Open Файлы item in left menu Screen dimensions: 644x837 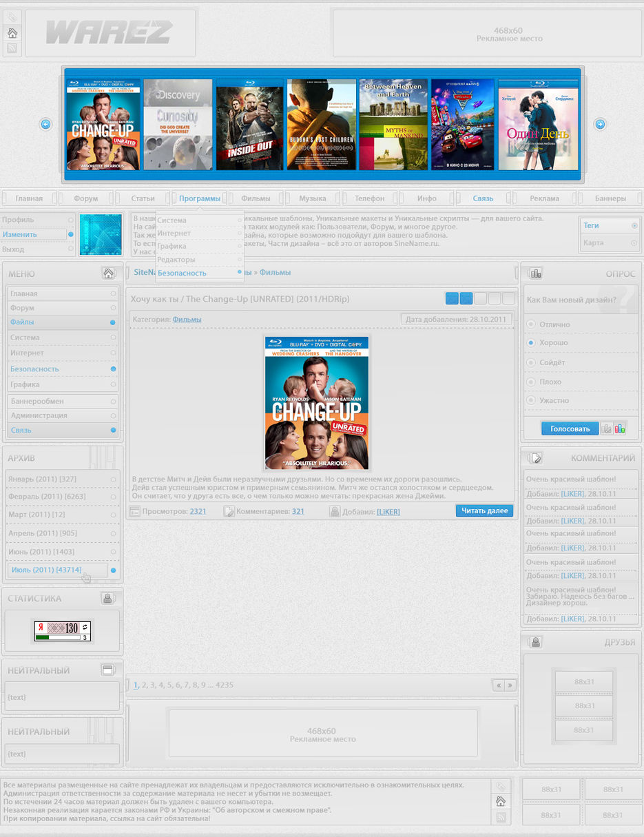pos(63,322)
